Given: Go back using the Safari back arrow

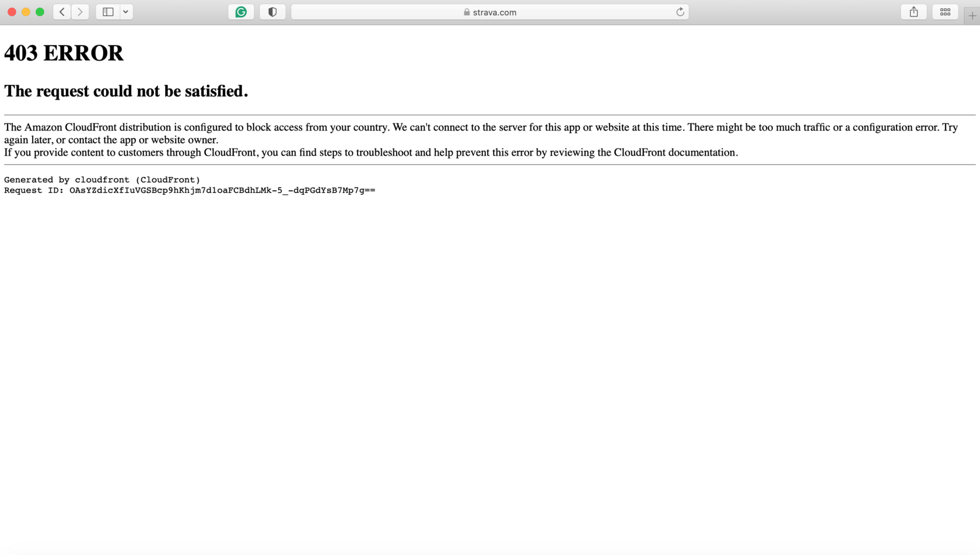Looking at the screenshot, I should (x=62, y=12).
